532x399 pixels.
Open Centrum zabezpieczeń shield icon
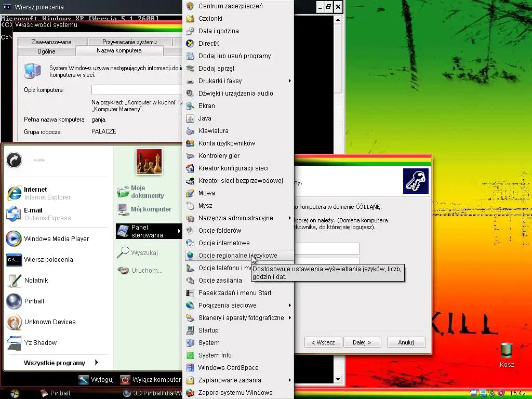[190, 6]
